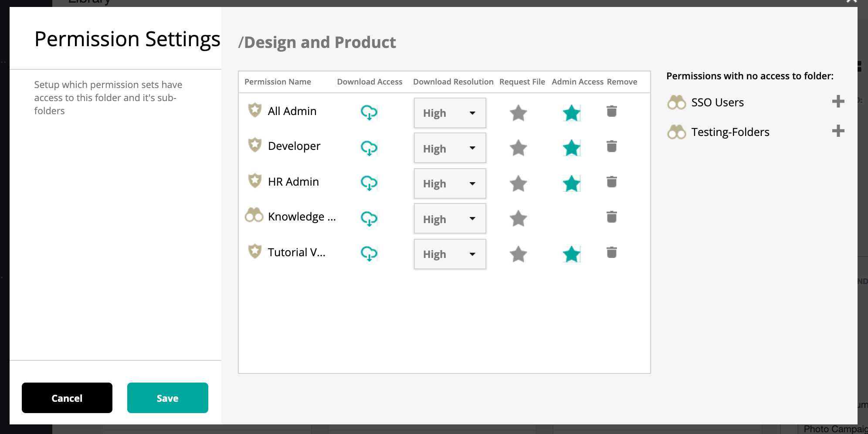Add SSO Users with plus icon
Screen dimensions: 868x434
838,102
